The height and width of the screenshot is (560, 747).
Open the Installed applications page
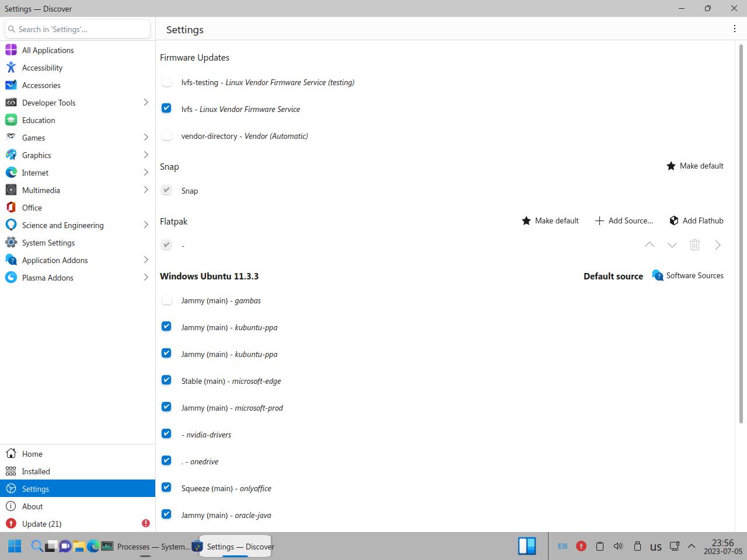(x=78, y=471)
